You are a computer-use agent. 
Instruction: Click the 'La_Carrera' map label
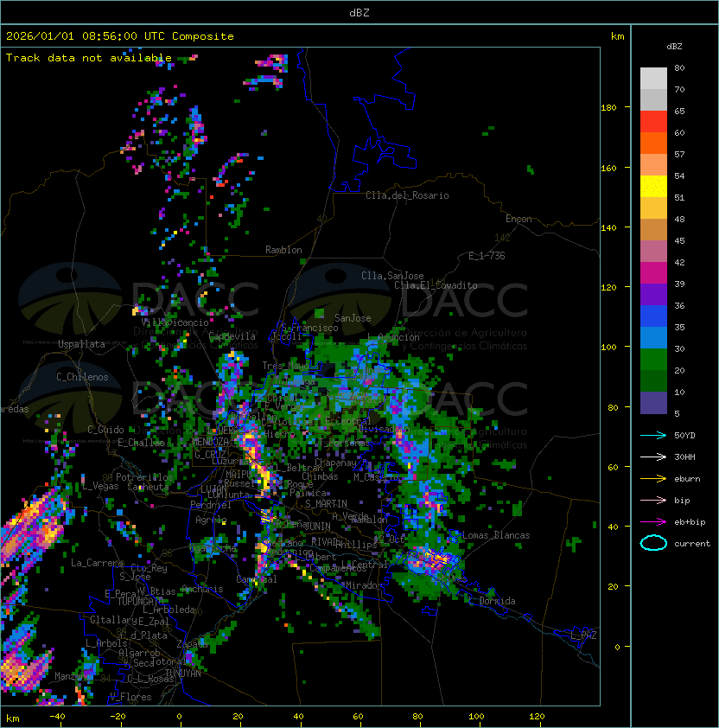tap(98, 563)
